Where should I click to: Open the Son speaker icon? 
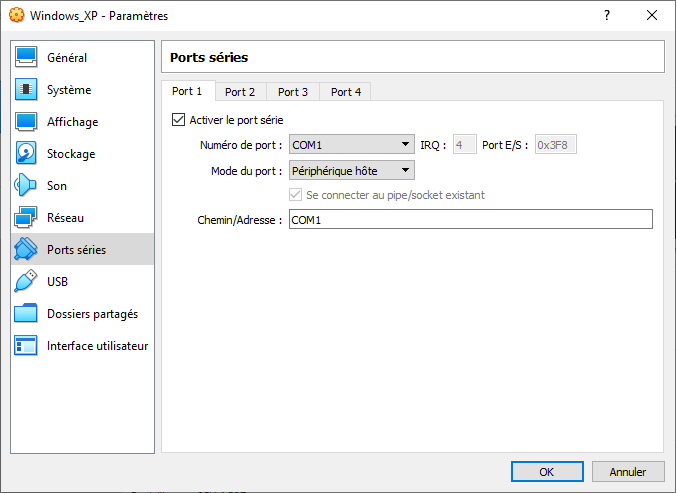(27, 186)
